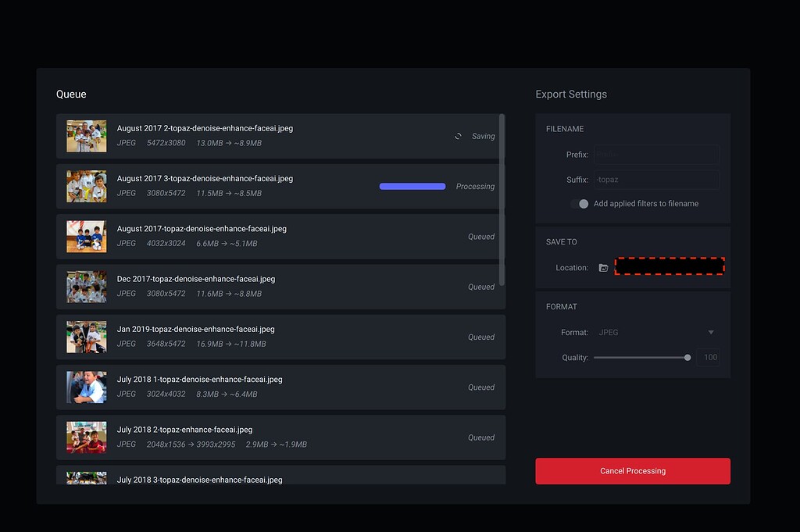Open the Format dropdown showing JPEG
This screenshot has height=532, width=800.
656,332
